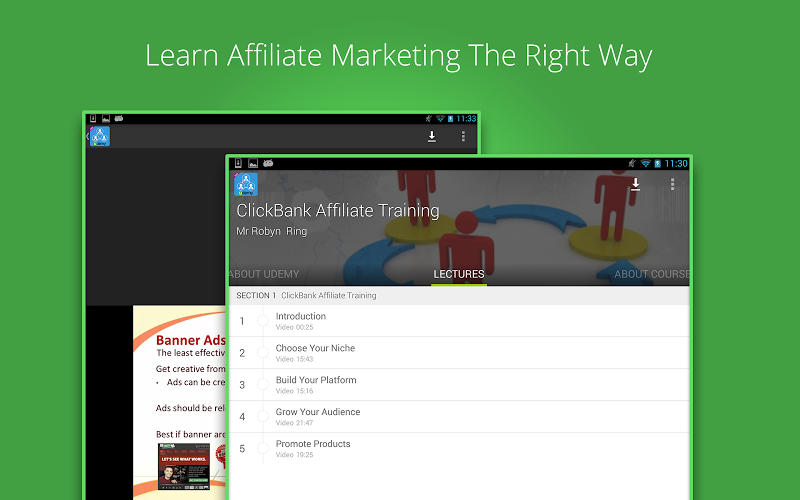Tap muted sound icon in back status bar
This screenshot has width=800, height=500.
pyautogui.click(x=429, y=118)
